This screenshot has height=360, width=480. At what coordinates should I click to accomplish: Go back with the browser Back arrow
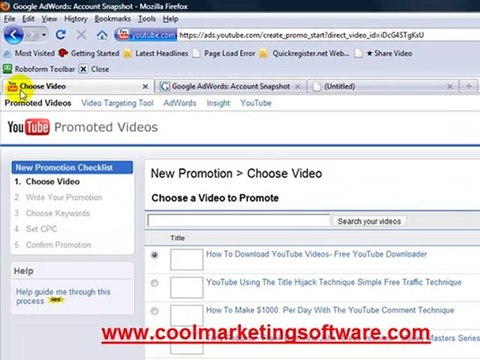[13, 34]
